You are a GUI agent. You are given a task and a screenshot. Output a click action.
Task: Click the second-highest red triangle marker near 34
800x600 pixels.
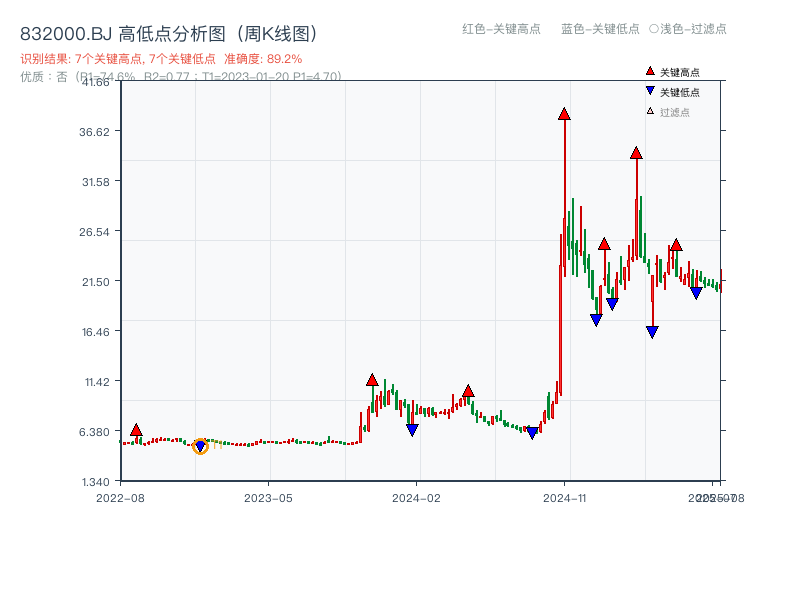[x=636, y=152]
